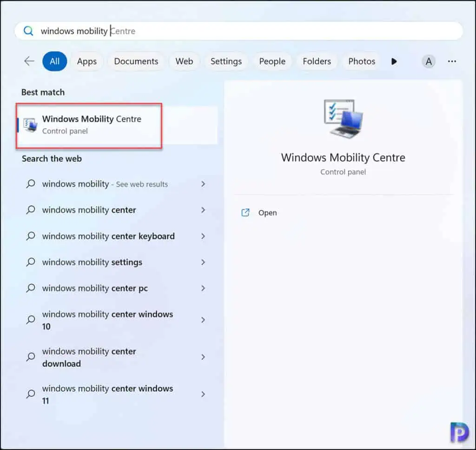The height and width of the screenshot is (450, 476).
Task: Go back using the left arrow
Action: pos(29,61)
